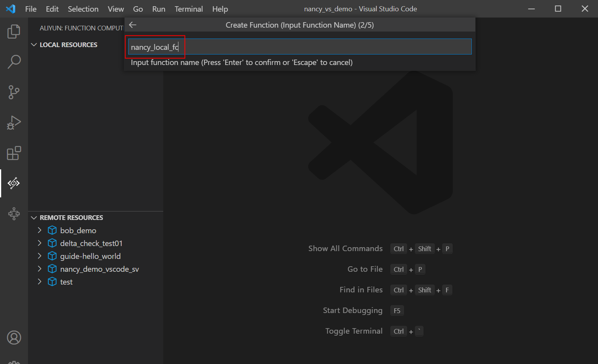The image size is (598, 364).
Task: Open the Help menu
Action: coord(220,9)
